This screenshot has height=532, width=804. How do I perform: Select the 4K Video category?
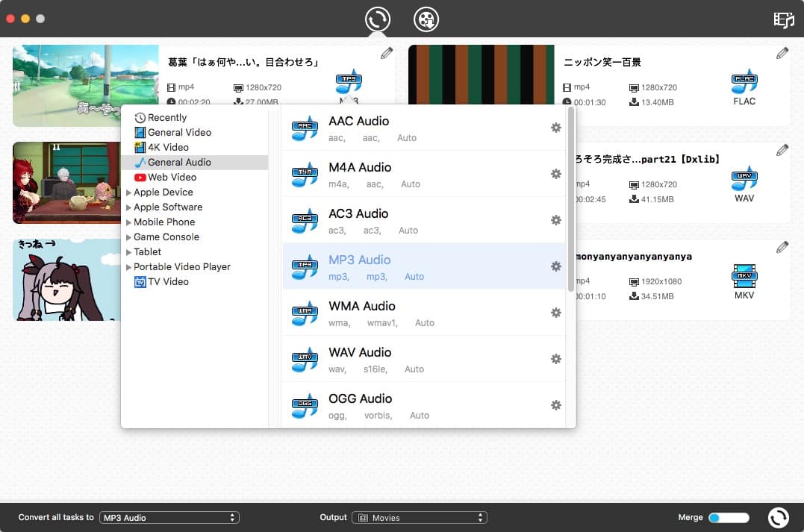point(160,147)
